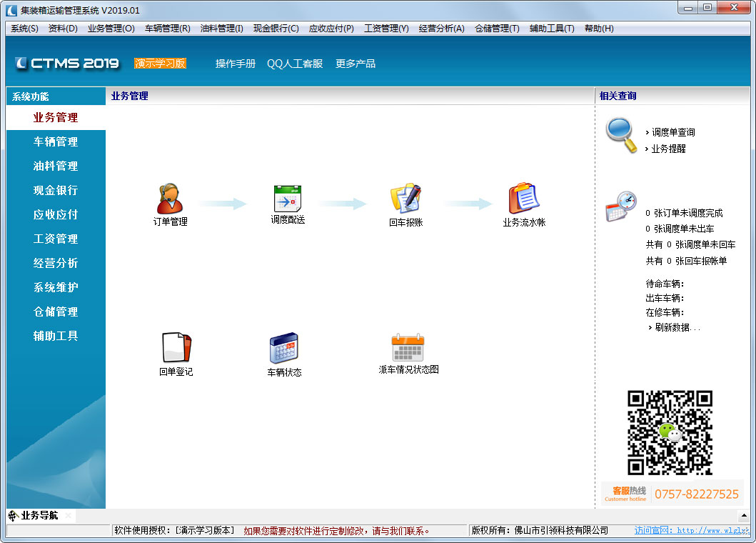Click the 操作手册 manual link

coord(236,64)
